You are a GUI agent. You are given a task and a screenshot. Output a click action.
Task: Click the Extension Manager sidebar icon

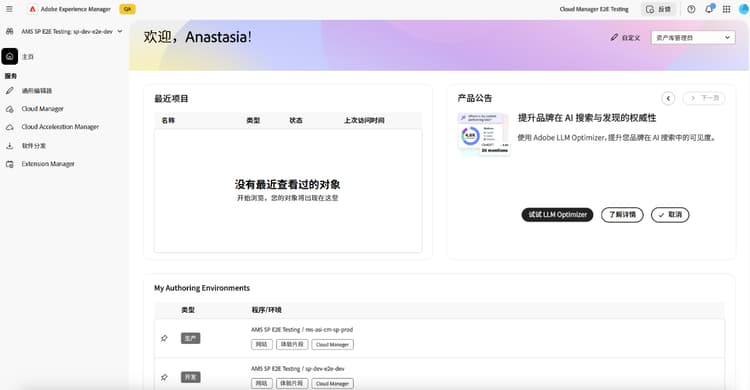pyautogui.click(x=10, y=164)
